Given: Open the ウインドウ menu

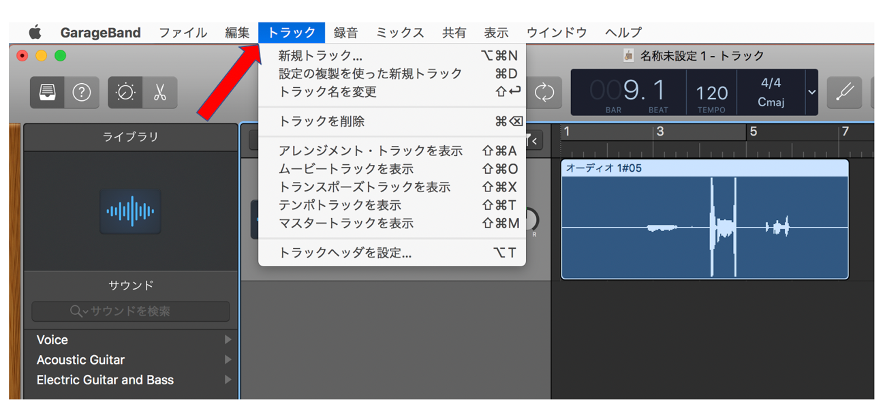Looking at the screenshot, I should 557,33.
